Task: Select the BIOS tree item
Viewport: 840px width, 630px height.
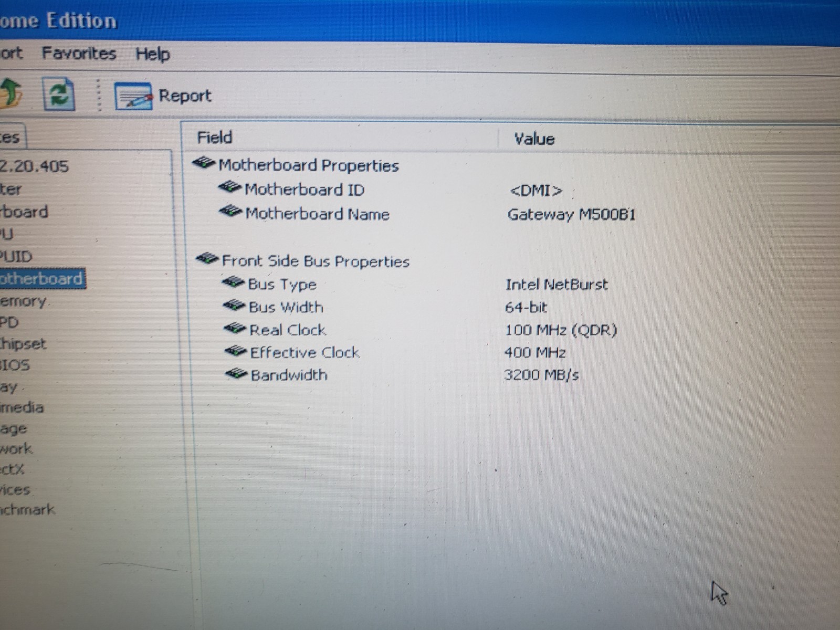Action: click(15, 365)
